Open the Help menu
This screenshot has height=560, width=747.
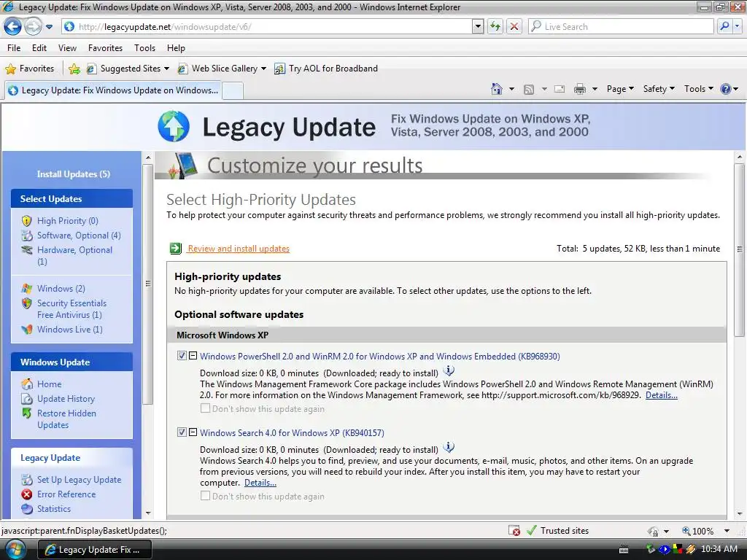[176, 48]
